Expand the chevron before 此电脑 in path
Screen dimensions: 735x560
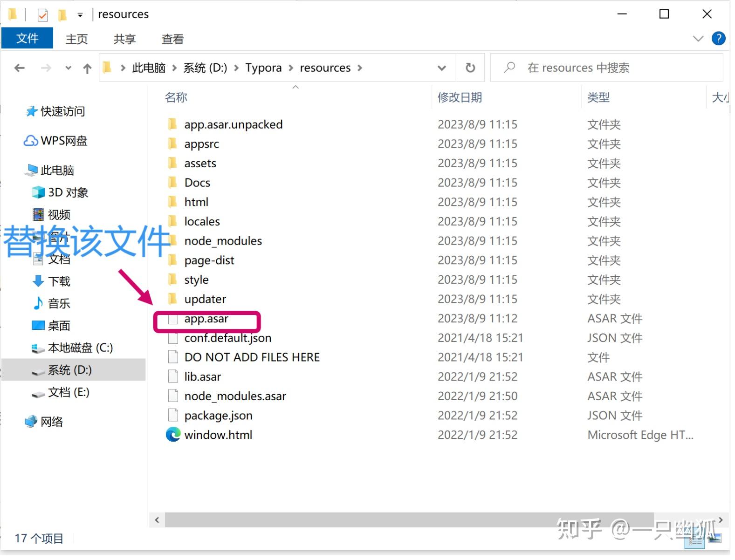click(x=123, y=68)
